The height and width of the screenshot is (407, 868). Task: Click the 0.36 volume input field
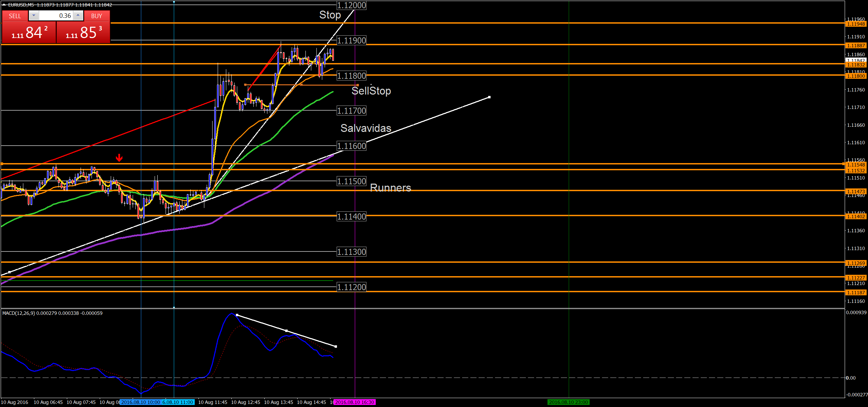point(56,16)
